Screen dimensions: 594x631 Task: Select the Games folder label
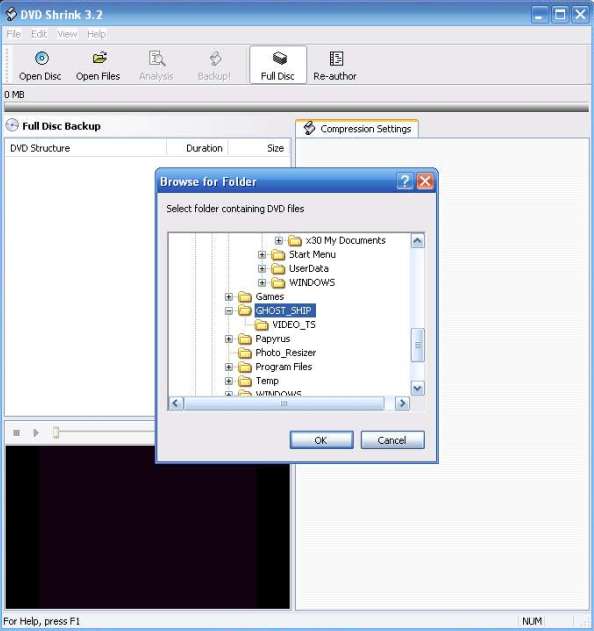(270, 297)
